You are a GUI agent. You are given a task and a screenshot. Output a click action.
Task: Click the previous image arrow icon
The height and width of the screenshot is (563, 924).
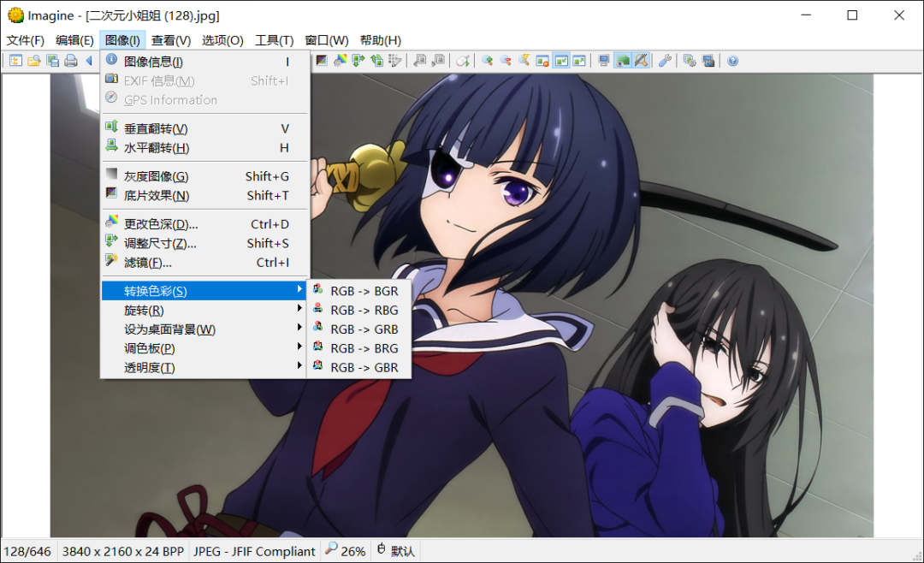coord(89,61)
